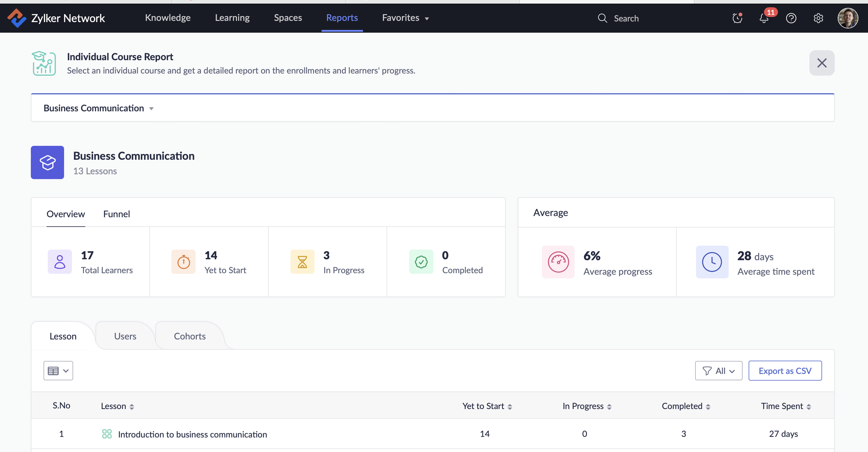
Task: Click the Zylker Network logo
Action: coord(17,18)
